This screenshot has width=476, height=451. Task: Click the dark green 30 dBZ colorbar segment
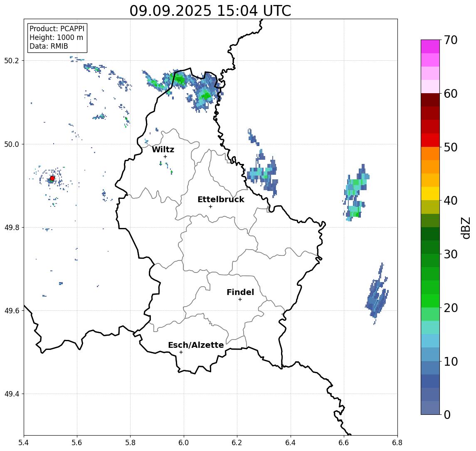(430, 247)
